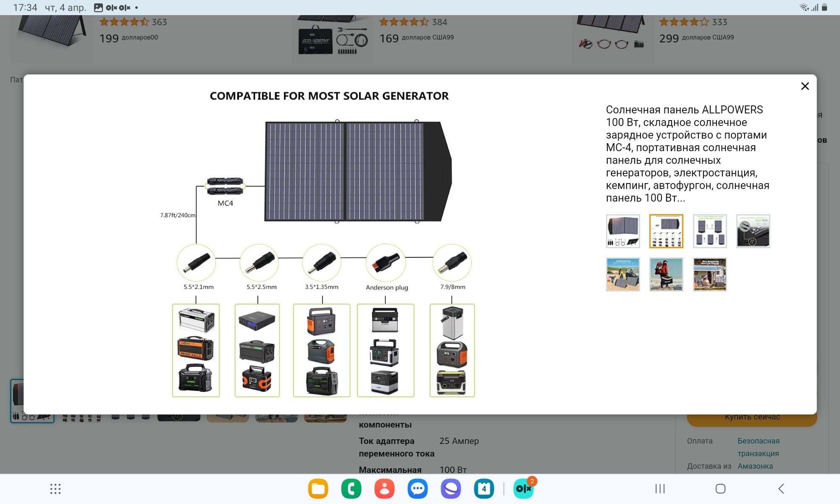Screen dimensions: 840x504
Task: Click the main compatibility chart image
Action: point(323,244)
